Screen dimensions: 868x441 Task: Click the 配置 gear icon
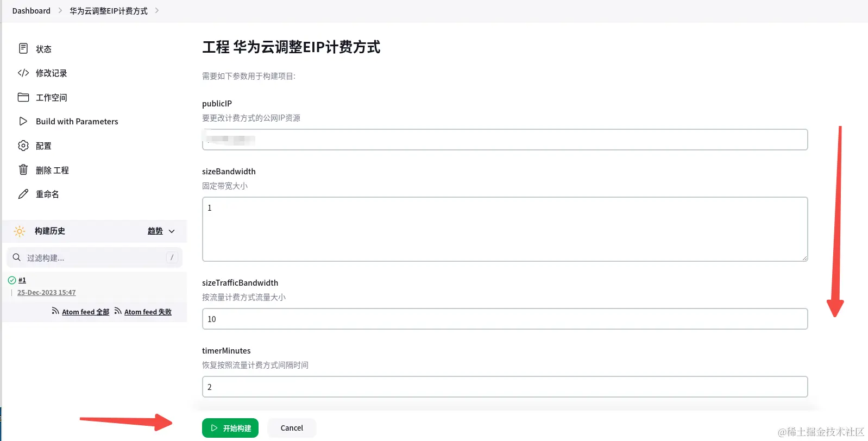coord(23,146)
